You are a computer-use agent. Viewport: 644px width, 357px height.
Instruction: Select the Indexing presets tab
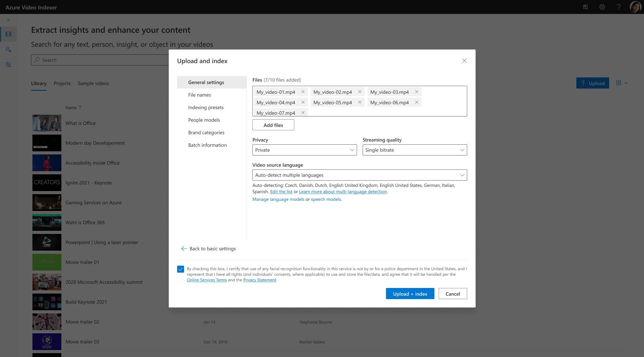(212, 107)
